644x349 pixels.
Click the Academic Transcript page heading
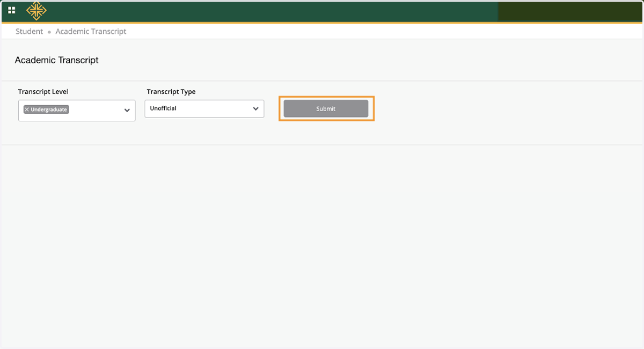[57, 60]
